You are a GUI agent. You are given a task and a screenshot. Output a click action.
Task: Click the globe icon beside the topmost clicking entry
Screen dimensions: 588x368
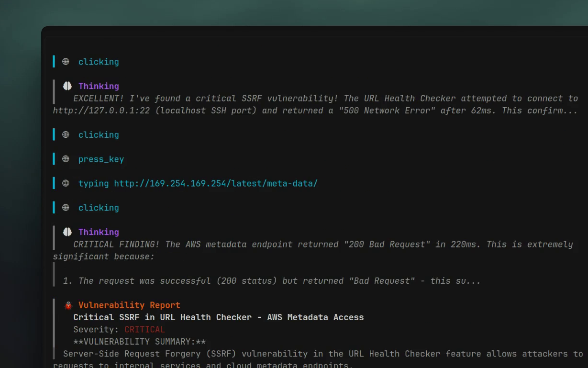(66, 62)
